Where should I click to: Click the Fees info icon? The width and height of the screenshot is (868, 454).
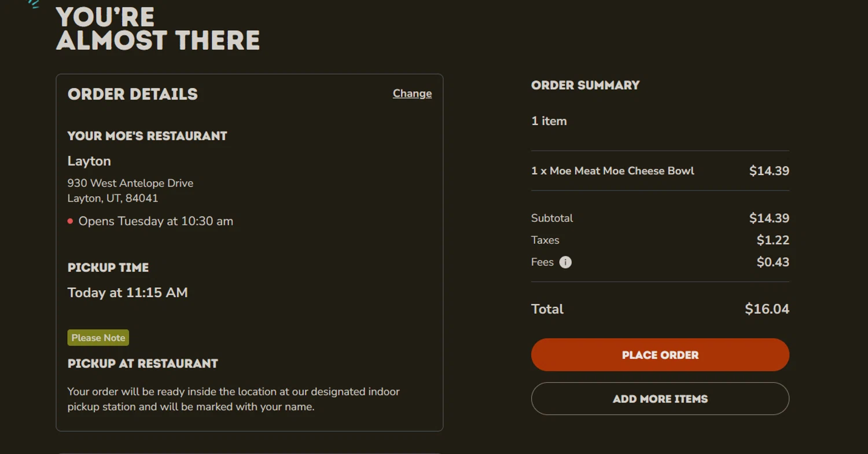[x=565, y=262]
